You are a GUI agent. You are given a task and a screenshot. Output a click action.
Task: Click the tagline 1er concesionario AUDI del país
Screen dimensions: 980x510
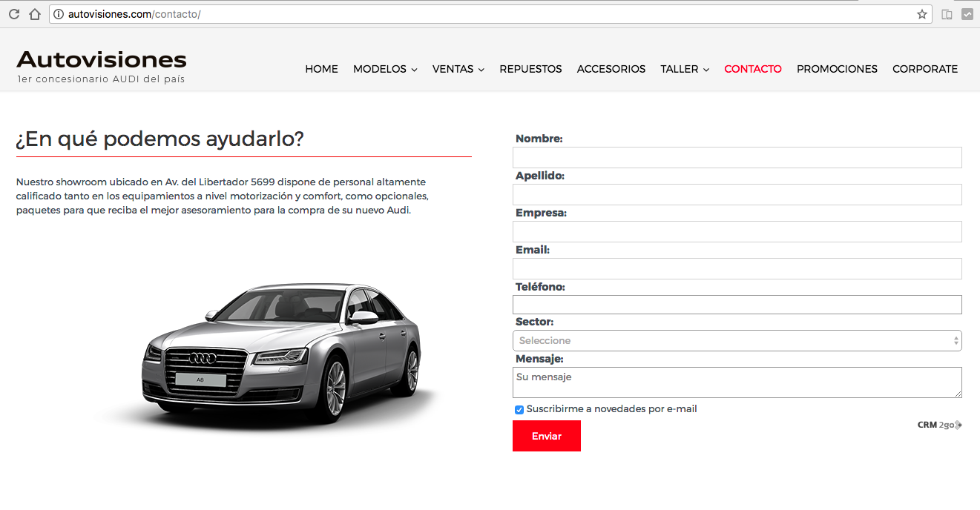(x=101, y=79)
